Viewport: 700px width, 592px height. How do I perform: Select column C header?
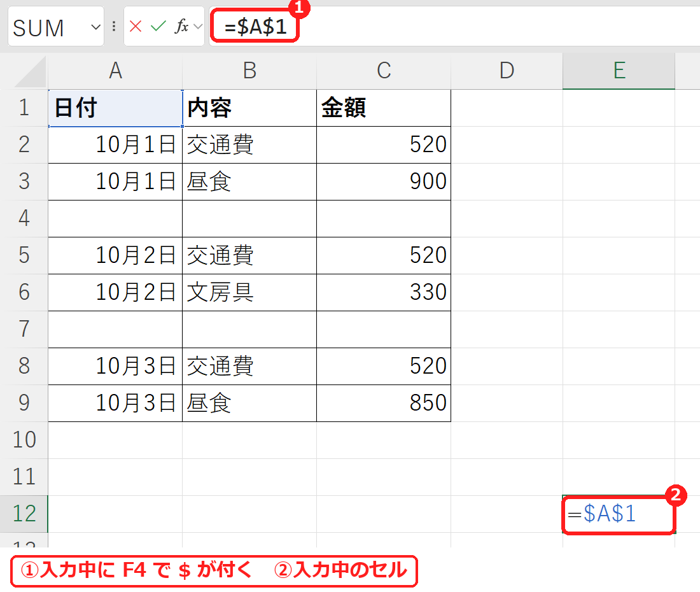point(384,71)
